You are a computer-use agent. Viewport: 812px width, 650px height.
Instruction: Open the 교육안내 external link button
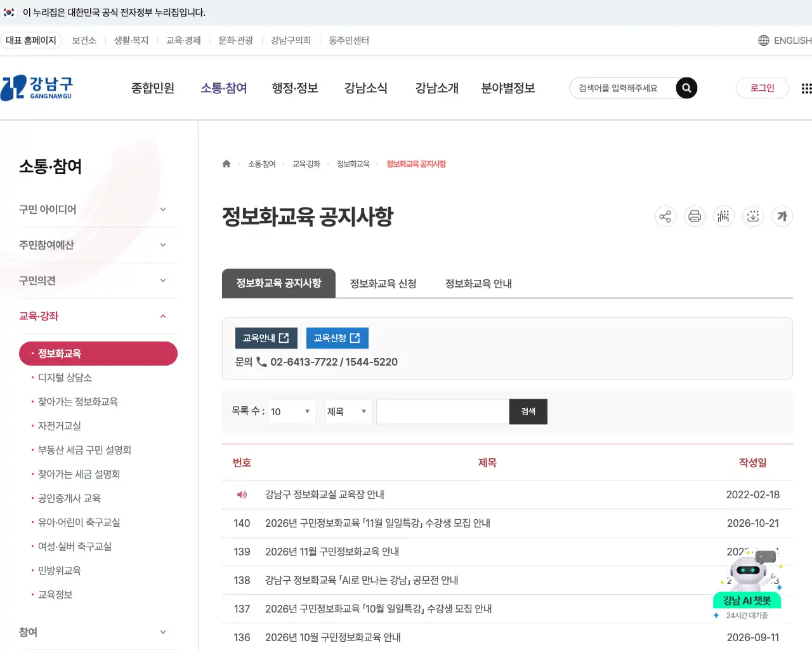coord(266,338)
